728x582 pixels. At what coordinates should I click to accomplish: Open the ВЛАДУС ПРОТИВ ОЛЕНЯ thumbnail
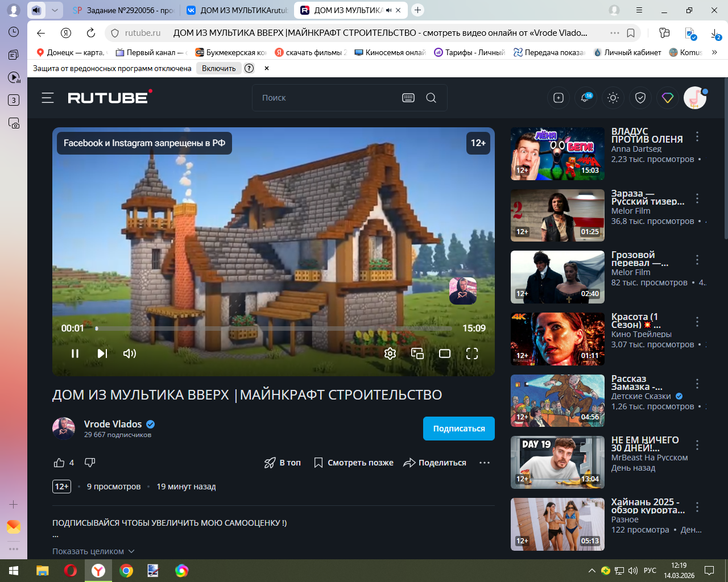click(557, 153)
